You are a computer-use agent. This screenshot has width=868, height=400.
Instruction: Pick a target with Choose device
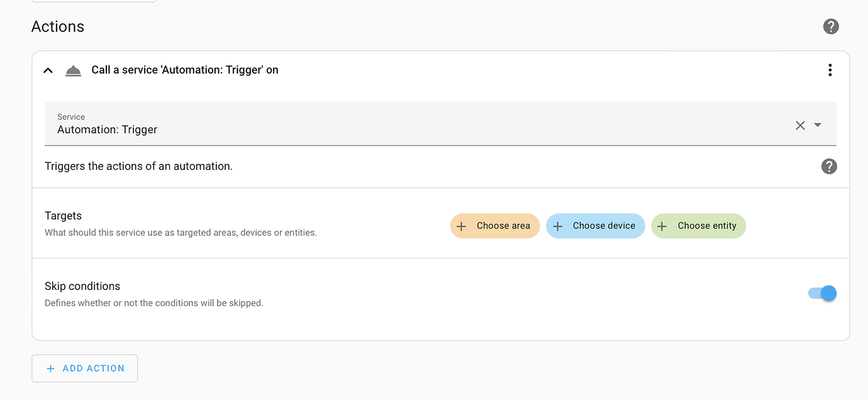coord(595,226)
